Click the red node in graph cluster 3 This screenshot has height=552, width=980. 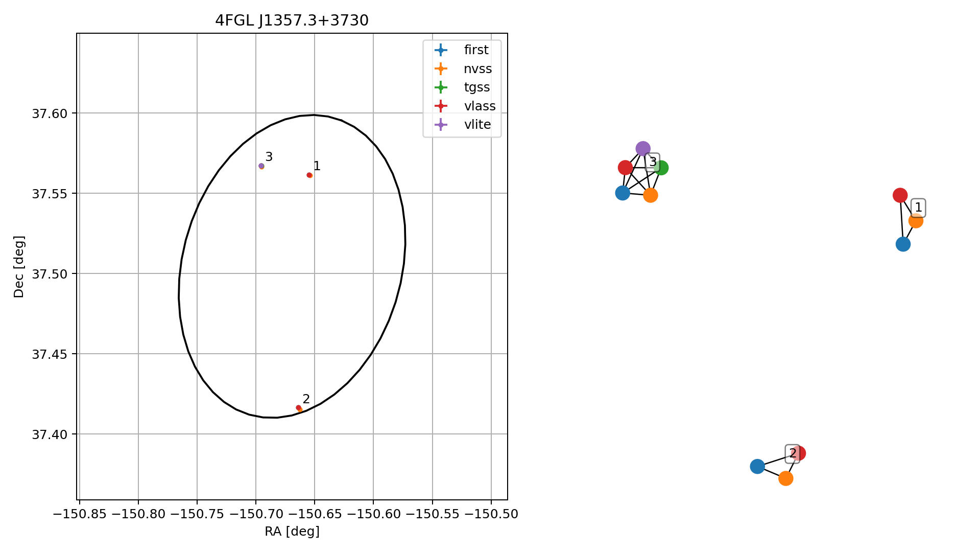pyautogui.click(x=625, y=168)
